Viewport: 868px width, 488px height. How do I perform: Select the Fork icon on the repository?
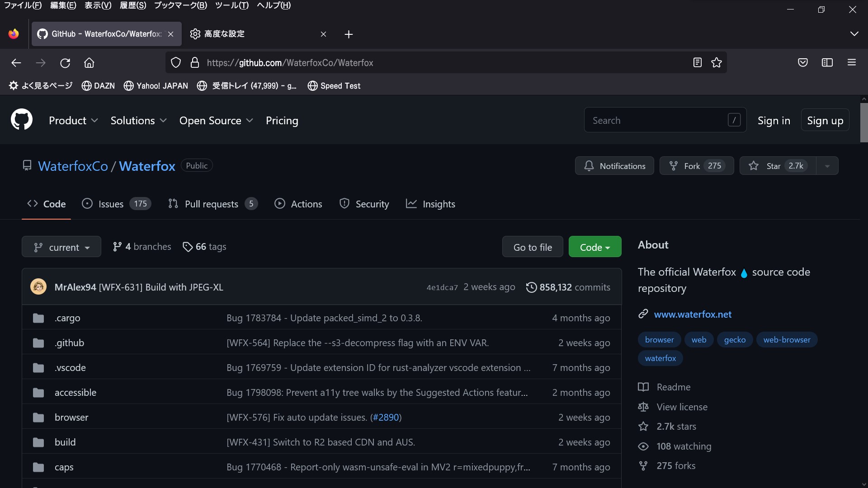point(674,166)
